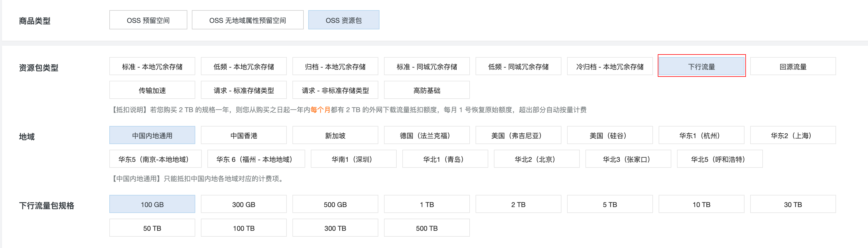This screenshot has width=868, height=248.
Task: Set traffic package size to 5 TB
Action: tap(610, 204)
